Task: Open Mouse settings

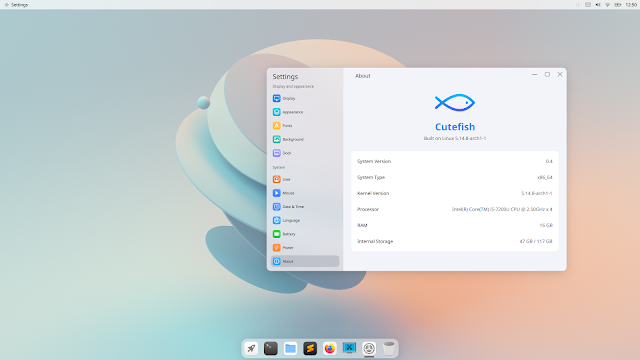Action: tap(304, 193)
